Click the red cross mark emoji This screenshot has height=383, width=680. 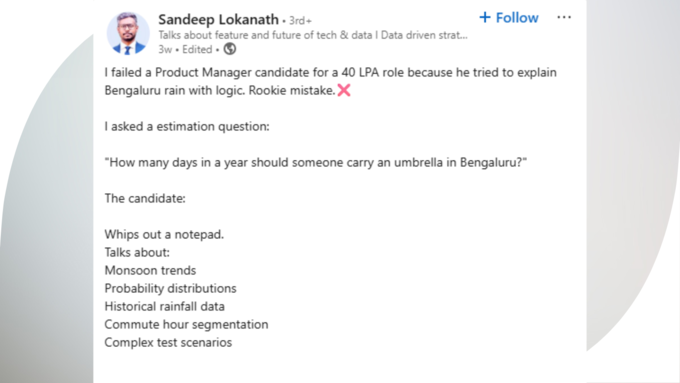344,90
